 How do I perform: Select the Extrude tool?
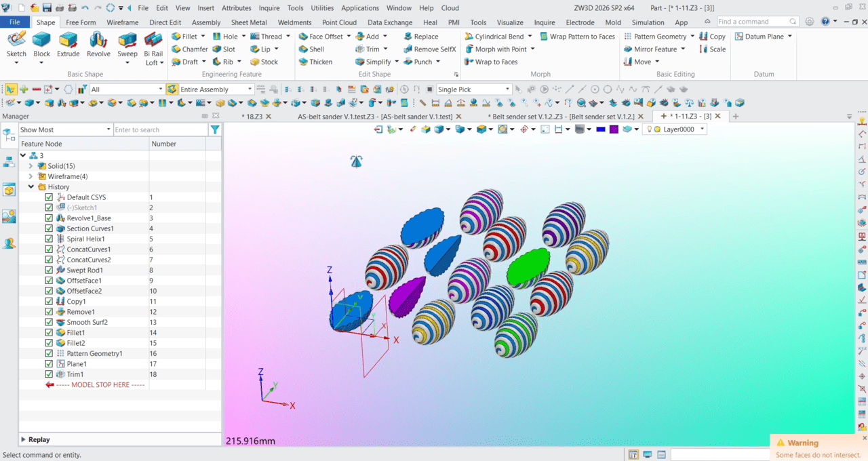(68, 45)
